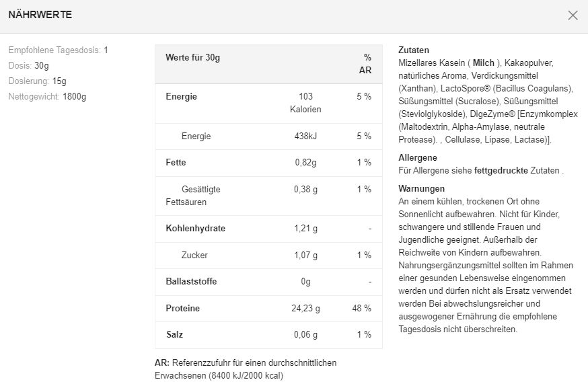Click the AR Referenzzufuhr footnote
The height and width of the screenshot is (386, 588).
pyautogui.click(x=245, y=369)
